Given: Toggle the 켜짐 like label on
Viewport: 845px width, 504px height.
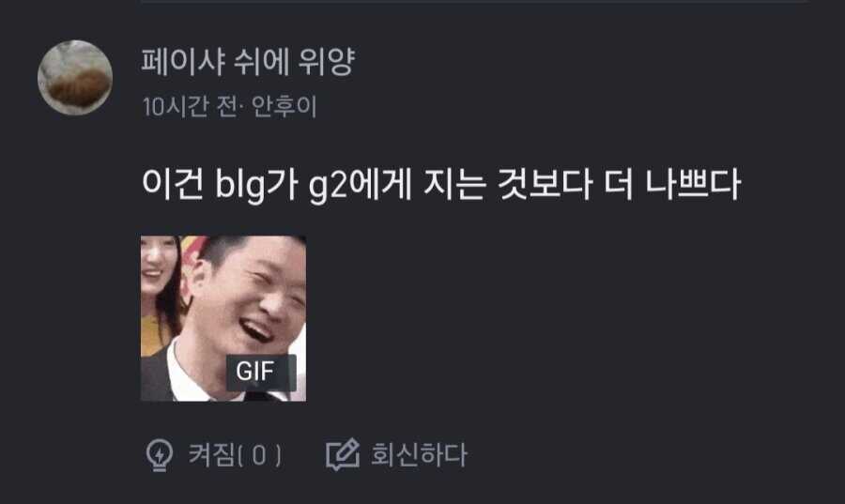Looking at the screenshot, I should (210, 455).
